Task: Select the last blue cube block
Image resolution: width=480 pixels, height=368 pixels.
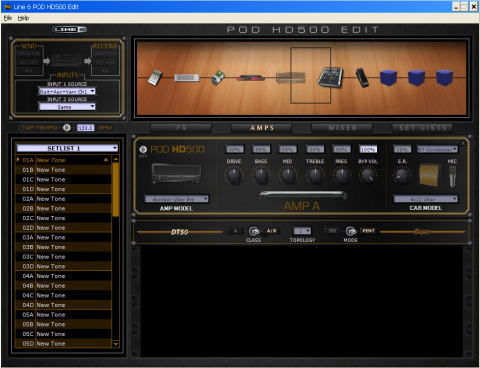Action: tap(445, 78)
